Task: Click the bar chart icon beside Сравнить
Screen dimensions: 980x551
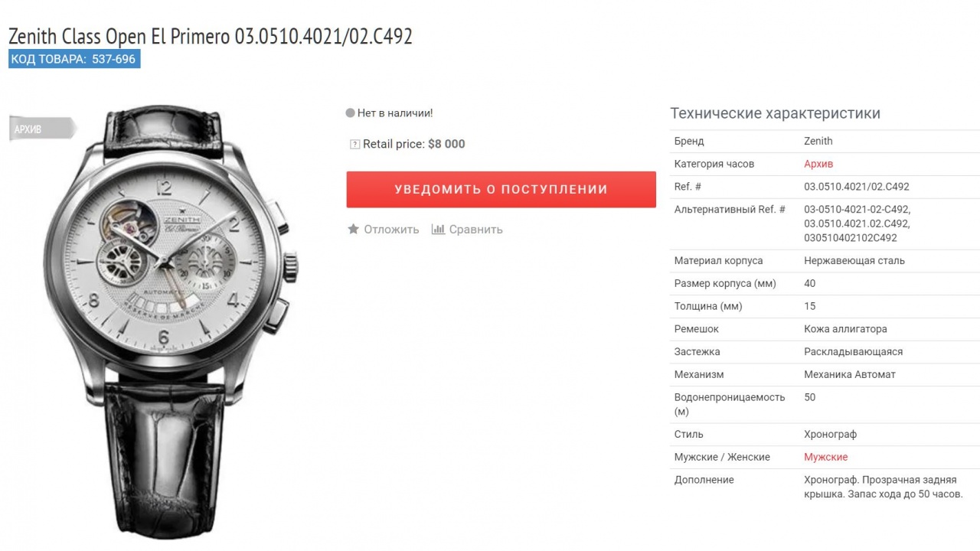Action: coord(438,229)
